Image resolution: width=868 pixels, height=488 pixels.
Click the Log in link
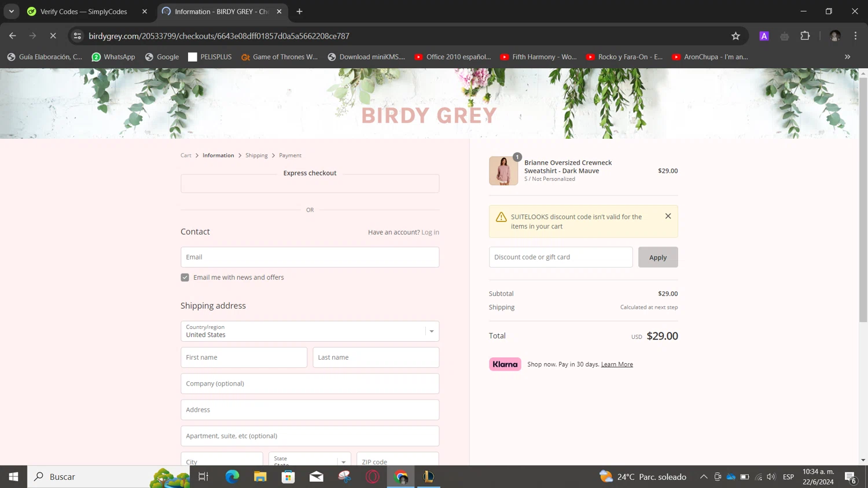[x=430, y=232]
